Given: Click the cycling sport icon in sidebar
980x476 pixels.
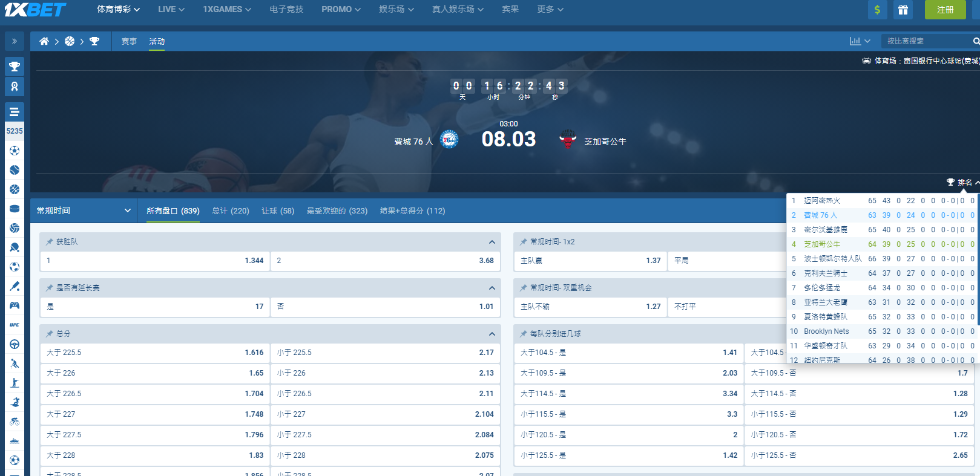Looking at the screenshot, I should coord(15,422).
